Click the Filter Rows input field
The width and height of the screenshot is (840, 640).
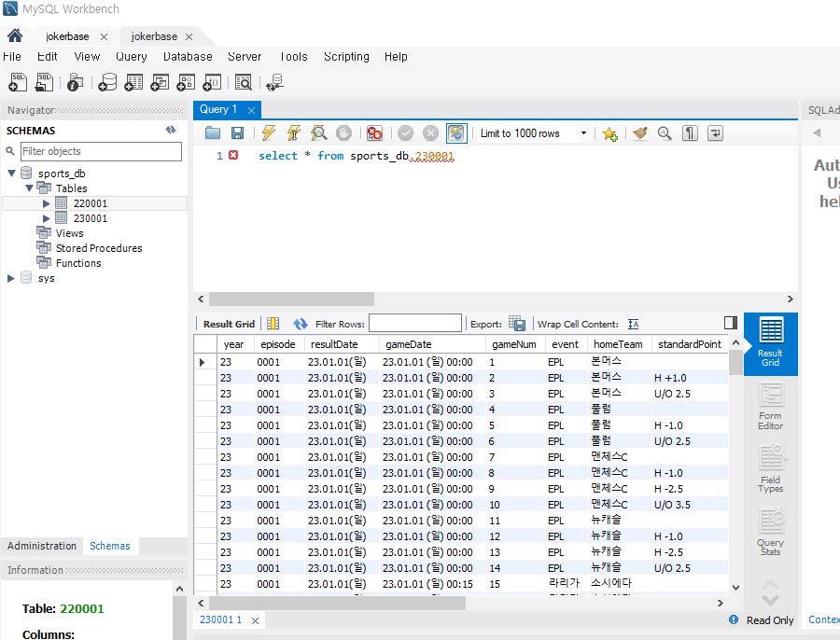(x=415, y=324)
